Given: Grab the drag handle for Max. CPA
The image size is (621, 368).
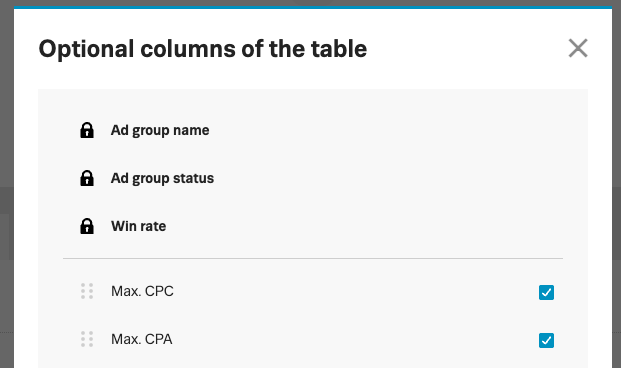Looking at the screenshot, I should 87,339.
